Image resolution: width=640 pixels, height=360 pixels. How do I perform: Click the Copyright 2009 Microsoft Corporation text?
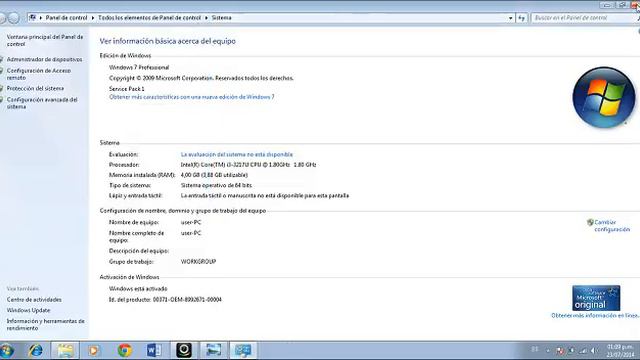pos(201,78)
